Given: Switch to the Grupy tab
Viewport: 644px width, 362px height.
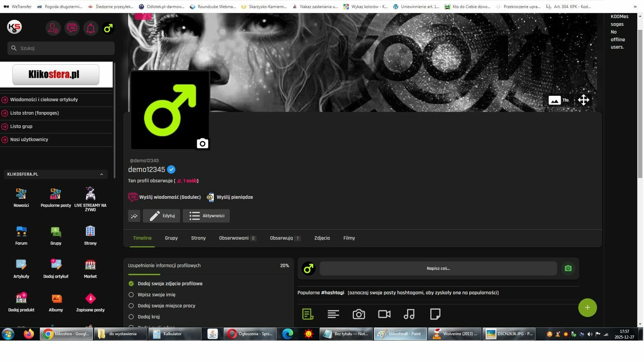Looking at the screenshot, I should pos(171,238).
